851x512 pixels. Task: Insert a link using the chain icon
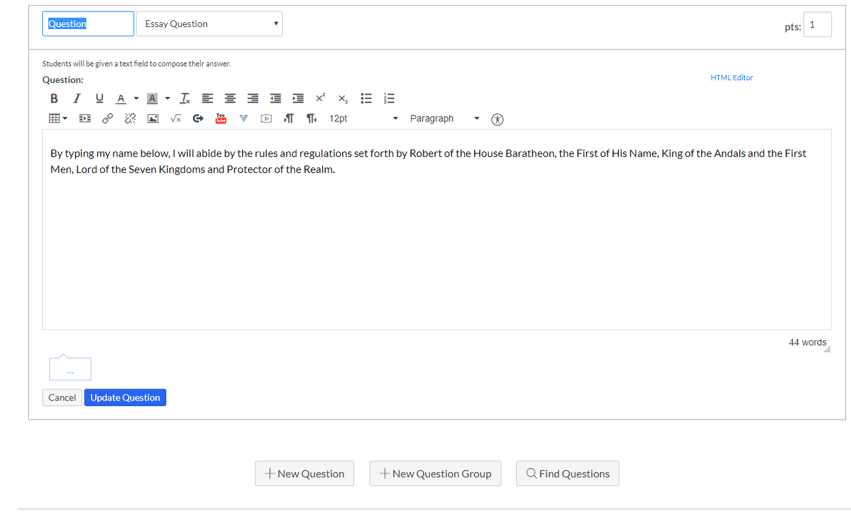(108, 119)
